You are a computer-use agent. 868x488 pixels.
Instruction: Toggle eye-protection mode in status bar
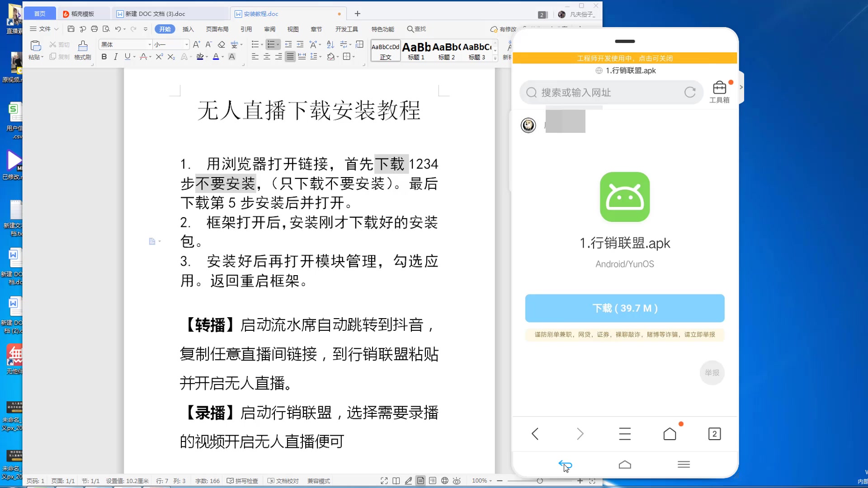pyautogui.click(x=457, y=481)
